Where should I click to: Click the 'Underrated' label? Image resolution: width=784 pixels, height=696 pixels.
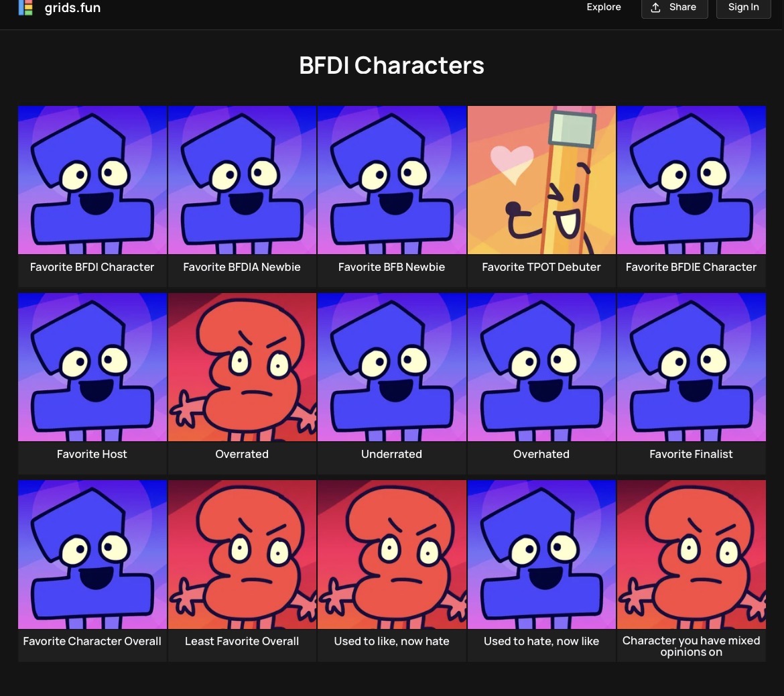[391, 455]
